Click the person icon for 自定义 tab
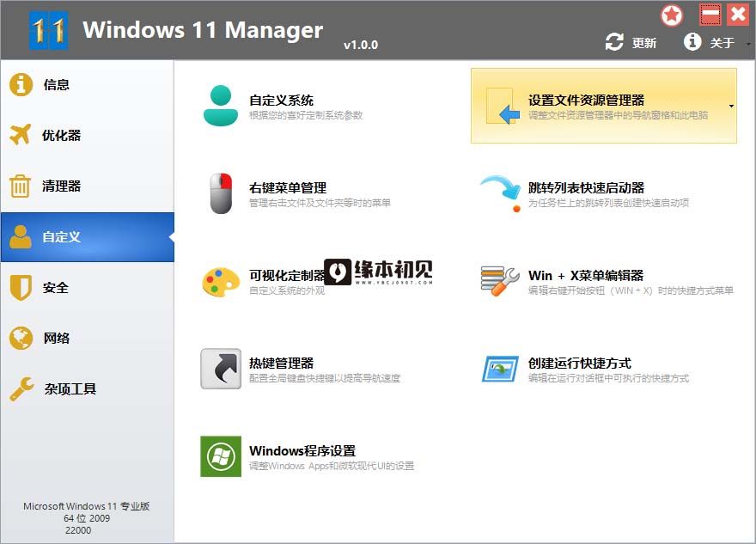Viewport: 756px width, 544px height. pos(21,237)
